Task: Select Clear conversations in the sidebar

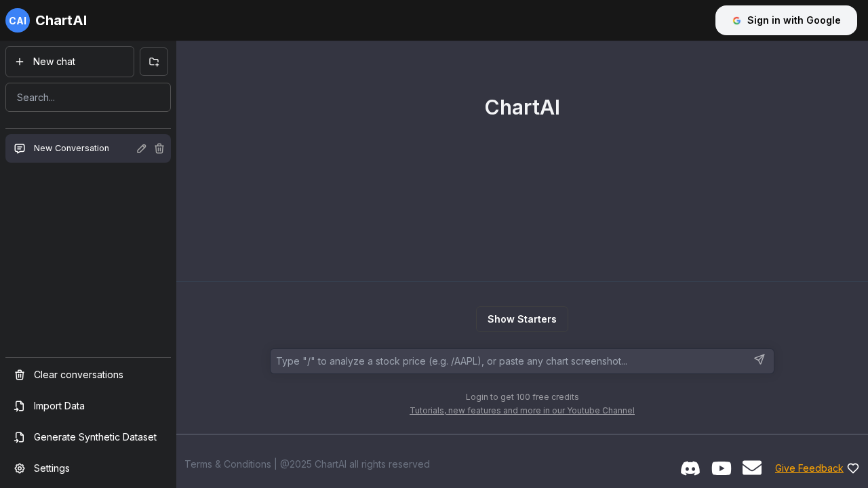Action: [78, 375]
